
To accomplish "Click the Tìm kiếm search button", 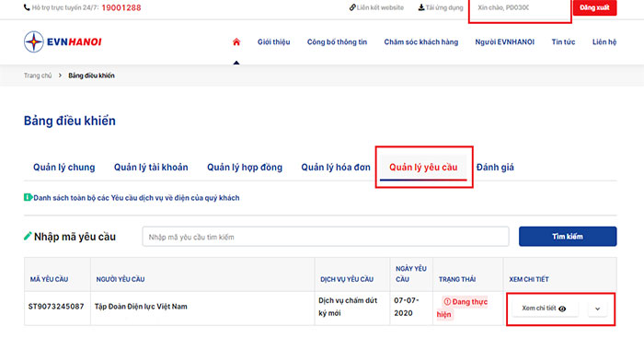I will (x=568, y=237).
